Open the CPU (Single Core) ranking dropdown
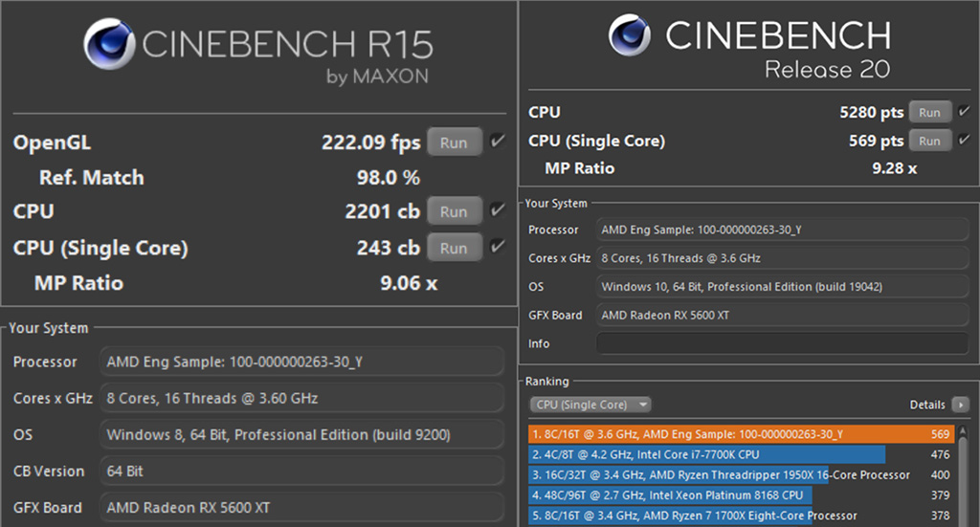The image size is (980, 527). coord(590,405)
